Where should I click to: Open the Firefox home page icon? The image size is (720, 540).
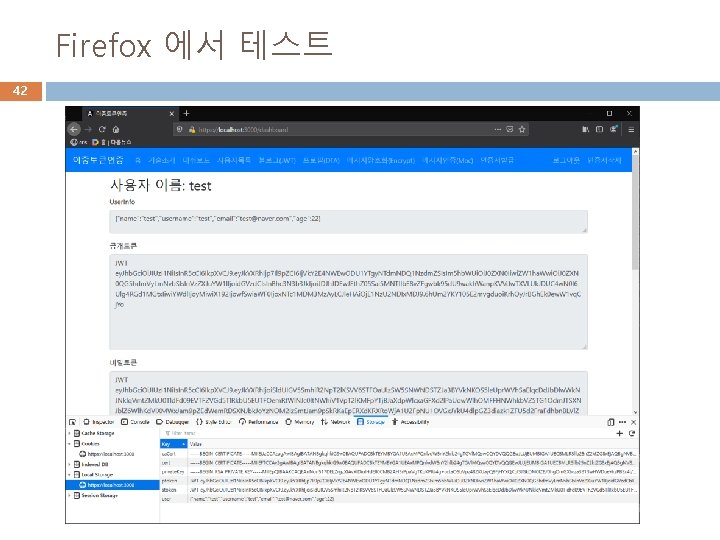(116, 129)
